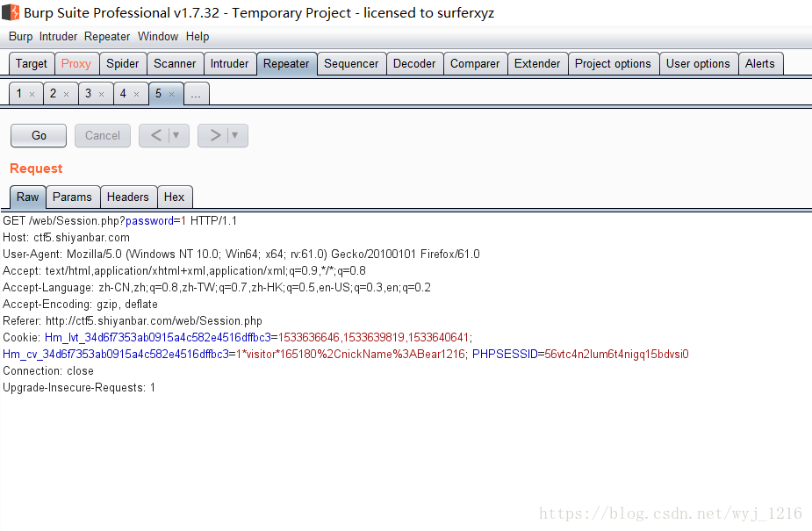This screenshot has height=531, width=812.
Task: Switch to the Sequencer tab
Action: pos(351,64)
